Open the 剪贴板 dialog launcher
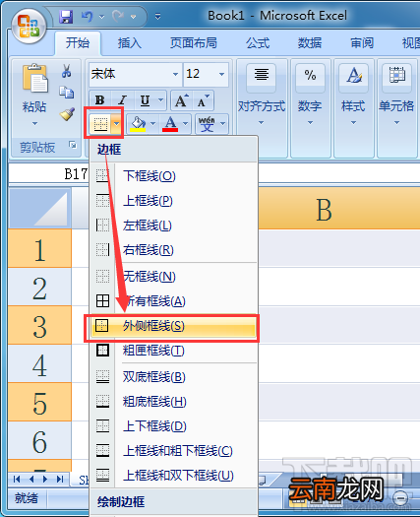 pyautogui.click(x=73, y=145)
